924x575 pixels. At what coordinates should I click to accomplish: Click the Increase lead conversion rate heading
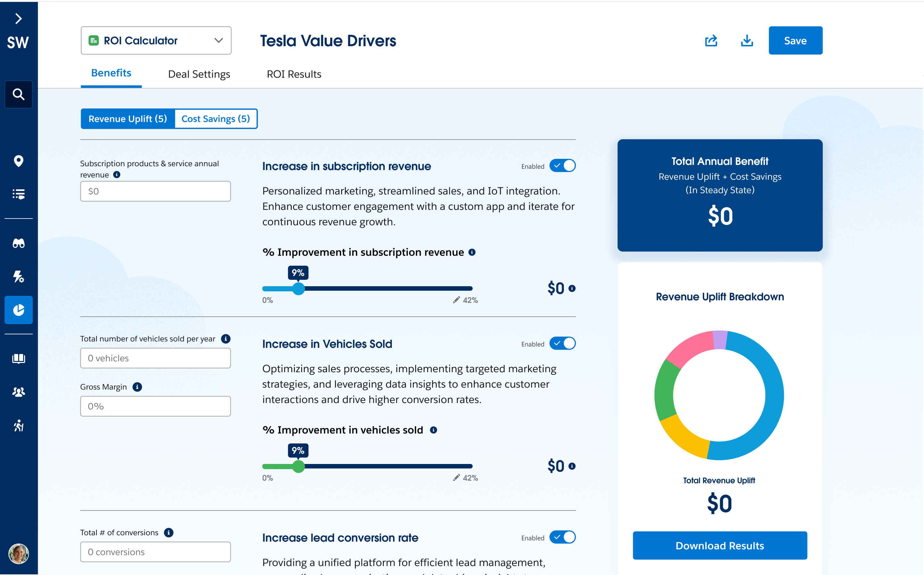click(340, 538)
